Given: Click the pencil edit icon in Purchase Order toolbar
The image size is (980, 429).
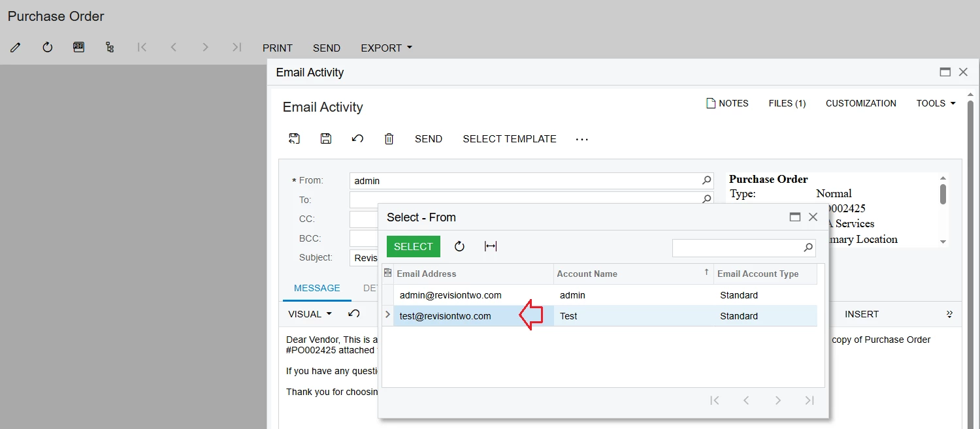Looking at the screenshot, I should pos(16,48).
